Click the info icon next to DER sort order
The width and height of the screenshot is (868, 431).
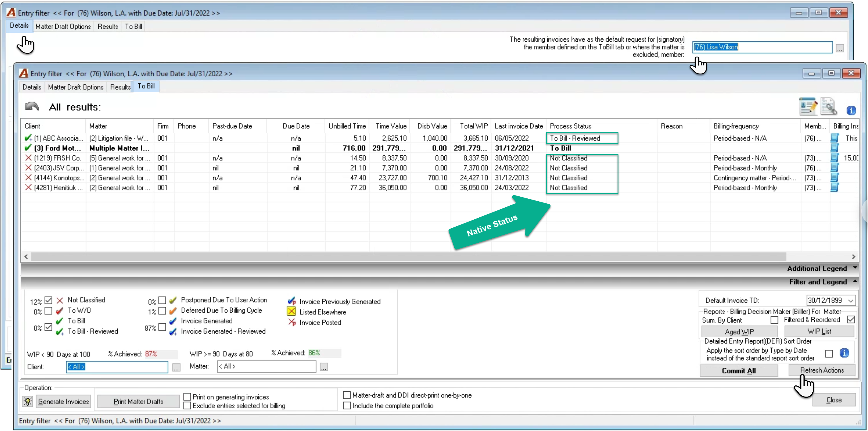tap(844, 353)
